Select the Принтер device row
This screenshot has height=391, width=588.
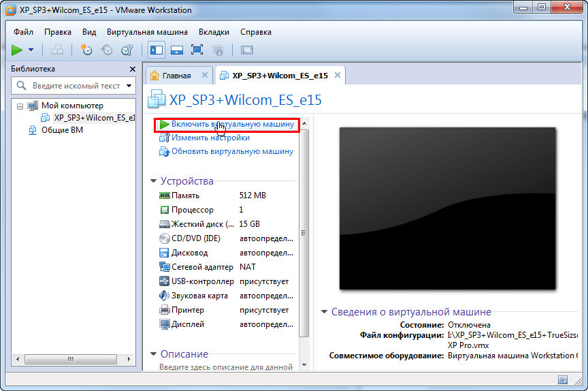coord(226,310)
